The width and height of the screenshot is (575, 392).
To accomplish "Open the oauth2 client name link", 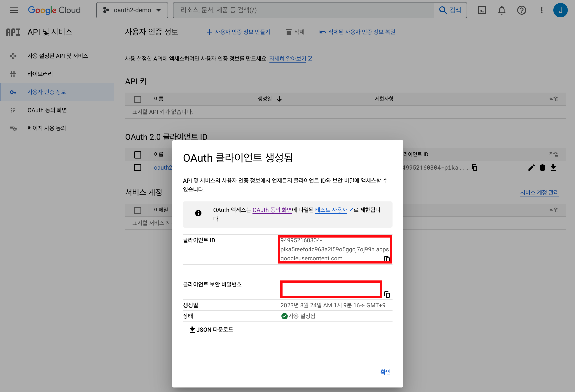I will click(163, 168).
